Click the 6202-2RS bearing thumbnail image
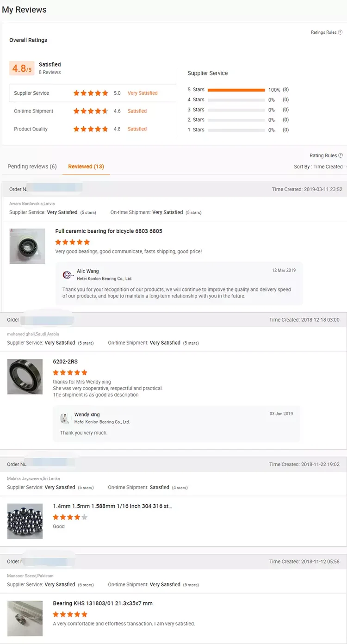 [x=25, y=377]
